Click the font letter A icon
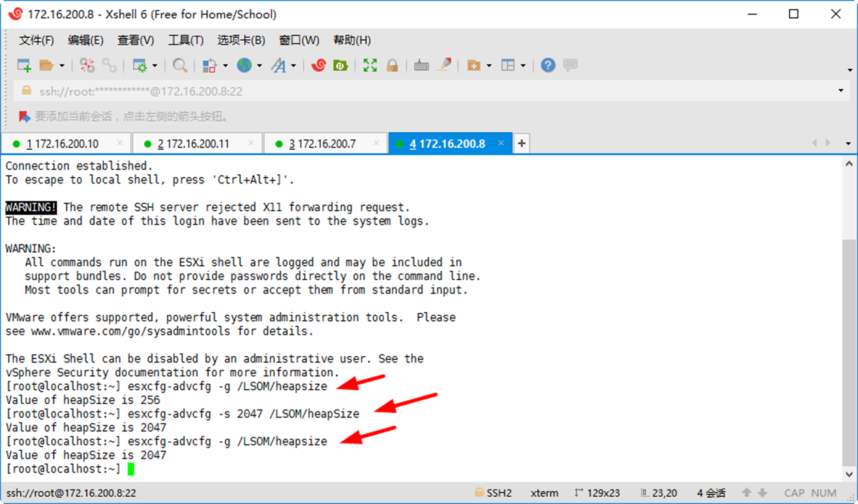 (279, 65)
